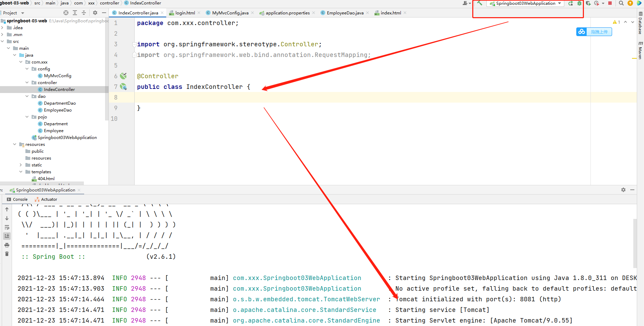The image size is (644, 326).
Task: Select opened file with the crosshair icon
Action: click(x=66, y=13)
